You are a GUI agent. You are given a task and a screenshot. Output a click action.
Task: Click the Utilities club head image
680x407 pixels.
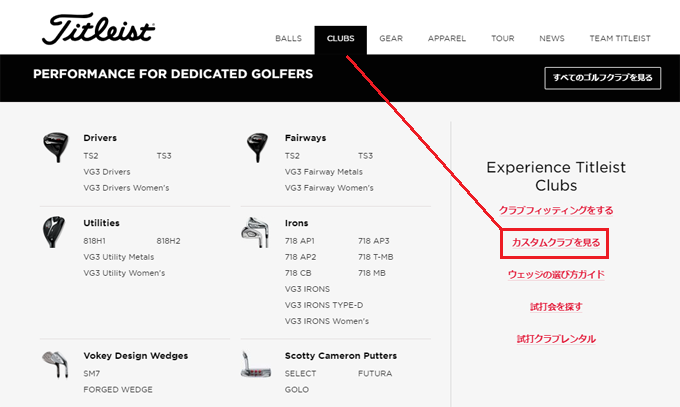pos(54,232)
